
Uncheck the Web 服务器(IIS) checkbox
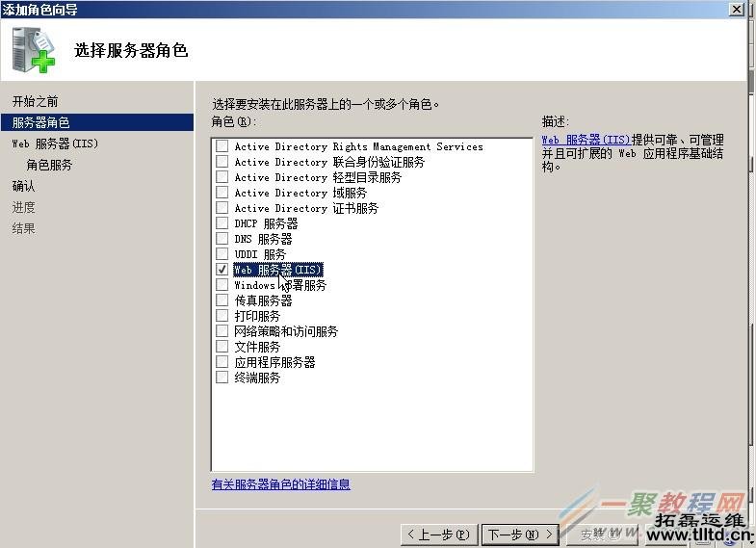point(222,270)
